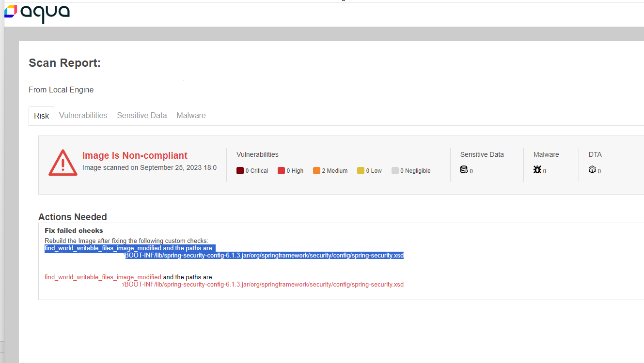644x363 pixels.
Task: Click the Image Is Non-compliant status text
Action: point(135,155)
